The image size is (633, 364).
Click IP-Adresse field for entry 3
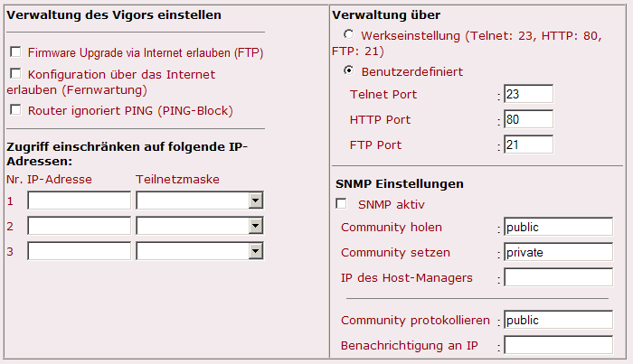click(x=80, y=251)
